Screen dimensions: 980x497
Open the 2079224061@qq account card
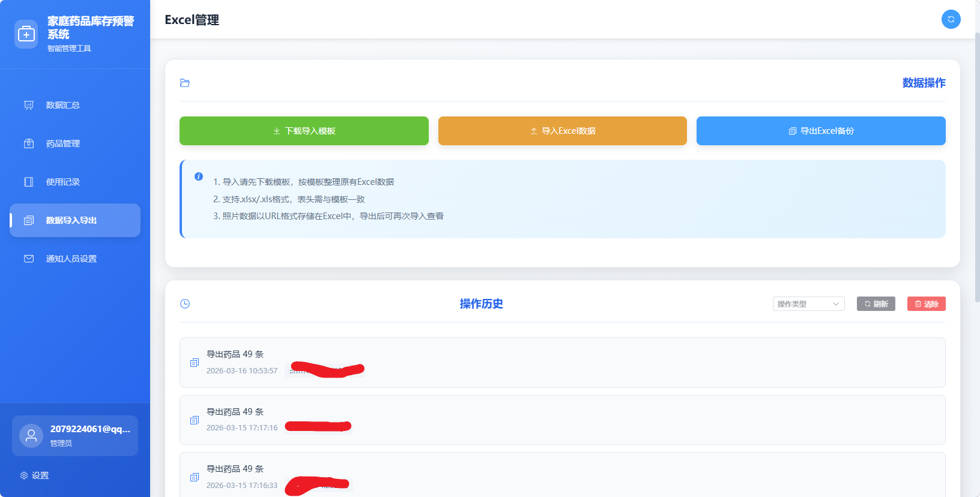pos(75,436)
